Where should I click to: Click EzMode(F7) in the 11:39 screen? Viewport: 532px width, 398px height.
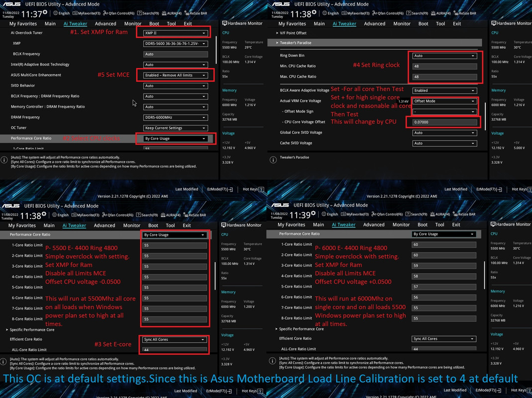pos(488,390)
